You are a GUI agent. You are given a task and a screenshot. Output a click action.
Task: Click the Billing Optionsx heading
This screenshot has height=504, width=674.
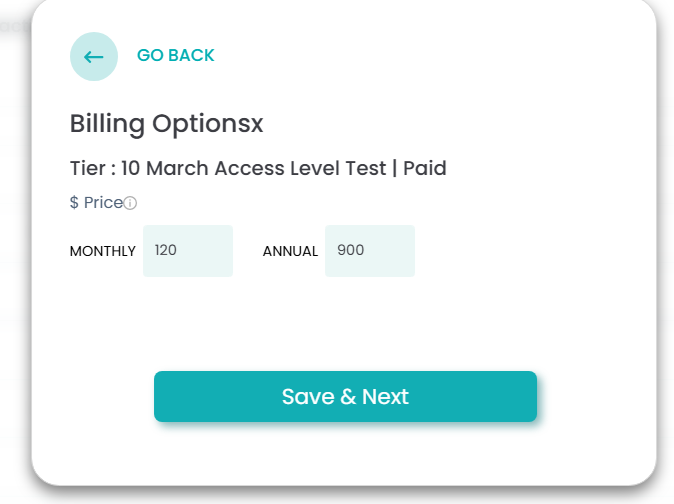pyautogui.click(x=167, y=124)
